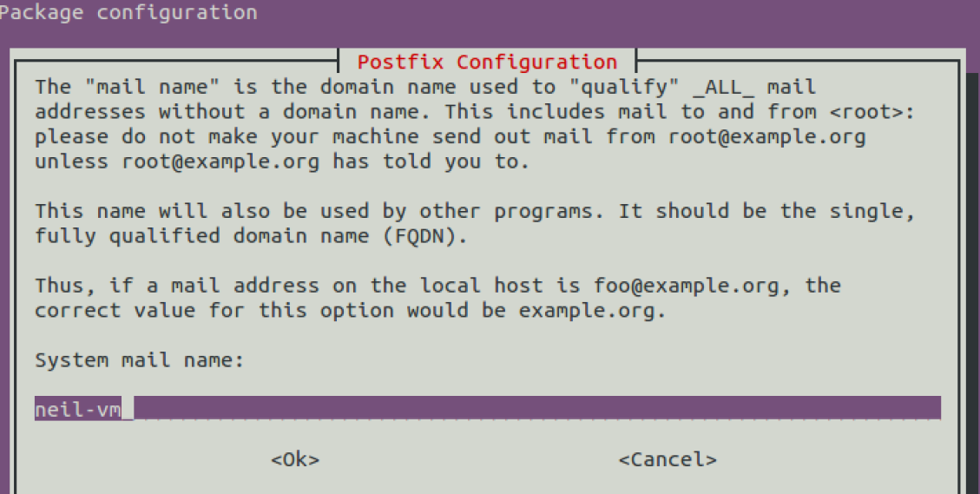Click the "correct value for this option" text

[x=215, y=310]
